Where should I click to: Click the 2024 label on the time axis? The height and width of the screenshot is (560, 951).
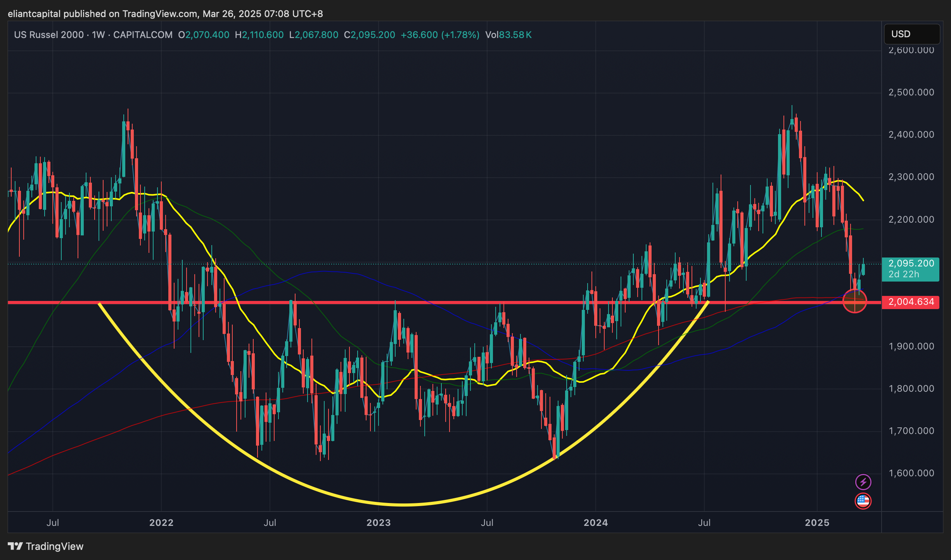pyautogui.click(x=596, y=523)
